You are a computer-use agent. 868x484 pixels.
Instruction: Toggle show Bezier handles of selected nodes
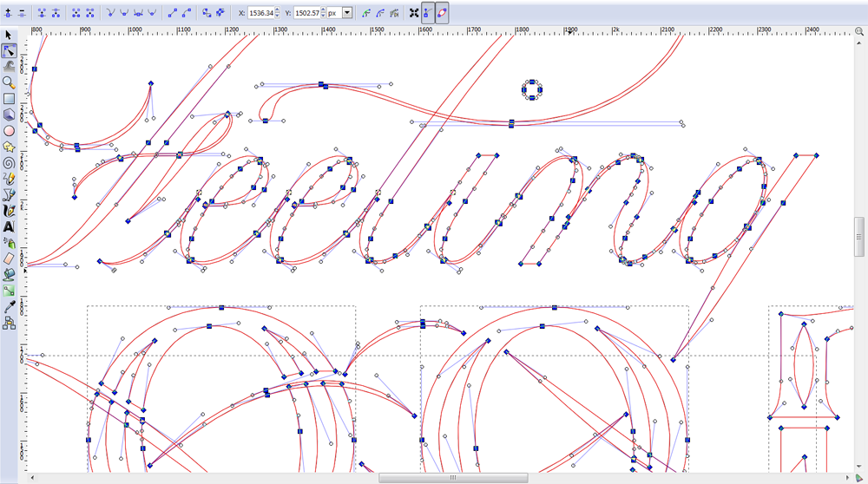[426, 13]
